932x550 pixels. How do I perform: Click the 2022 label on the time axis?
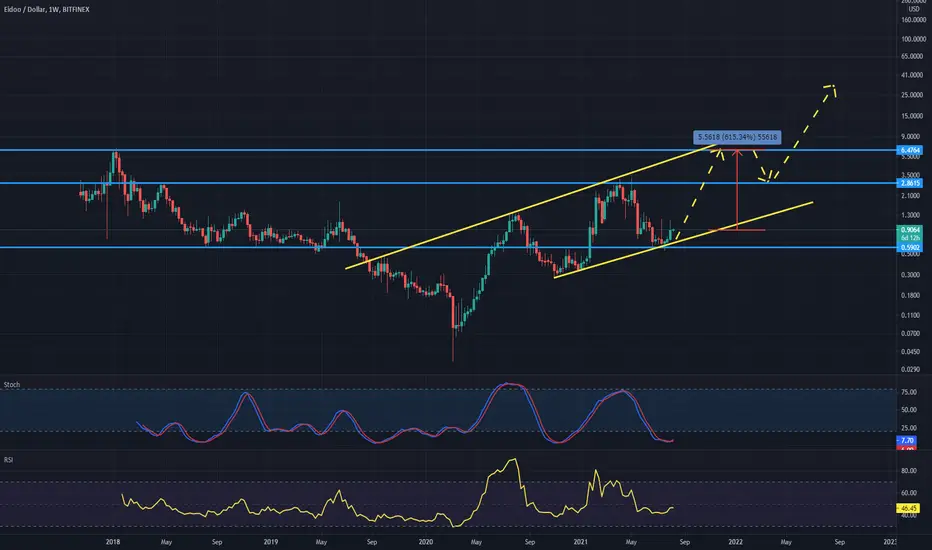[735, 542]
